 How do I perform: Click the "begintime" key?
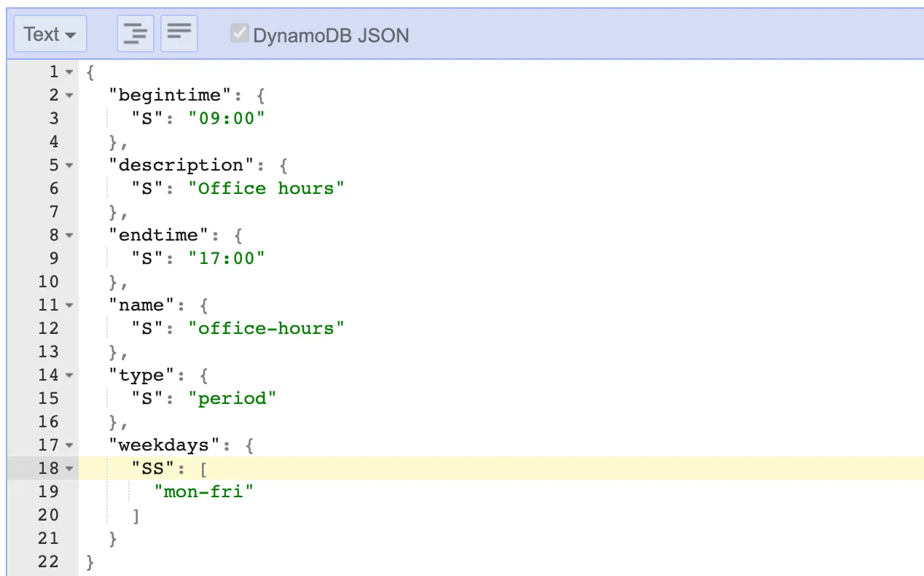(170, 95)
